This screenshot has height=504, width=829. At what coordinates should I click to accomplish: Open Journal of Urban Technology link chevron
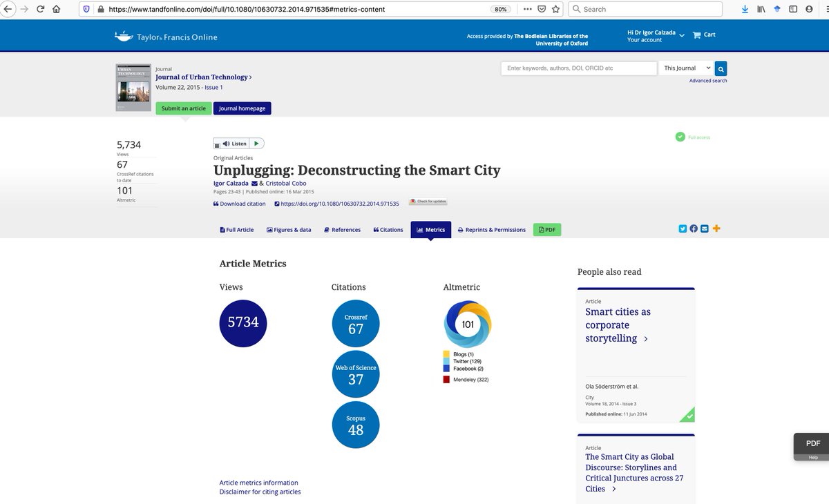250,77
